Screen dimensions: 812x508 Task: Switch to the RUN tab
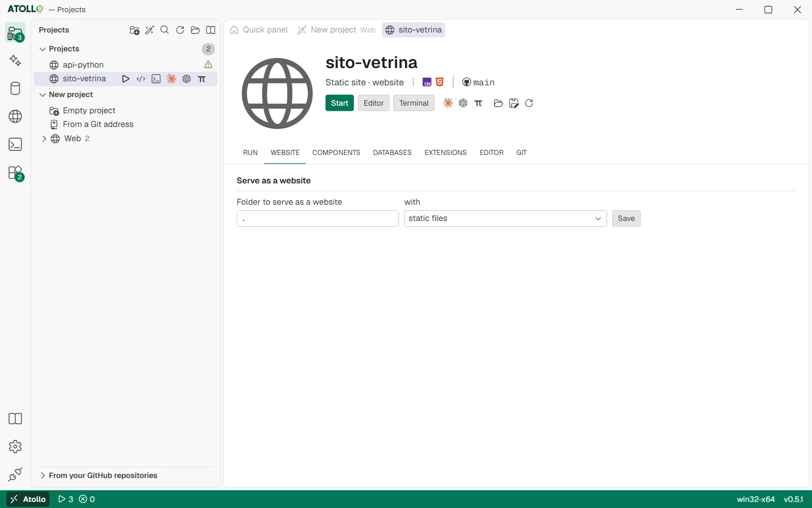coord(250,152)
